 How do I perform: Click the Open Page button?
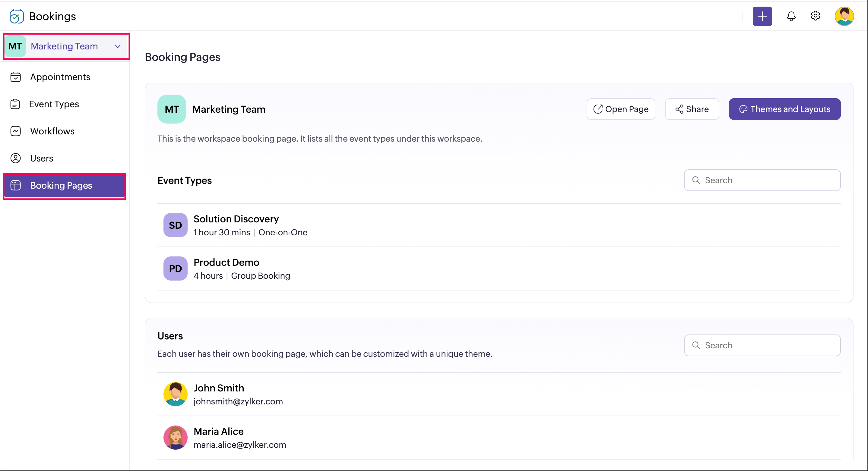[x=621, y=109]
